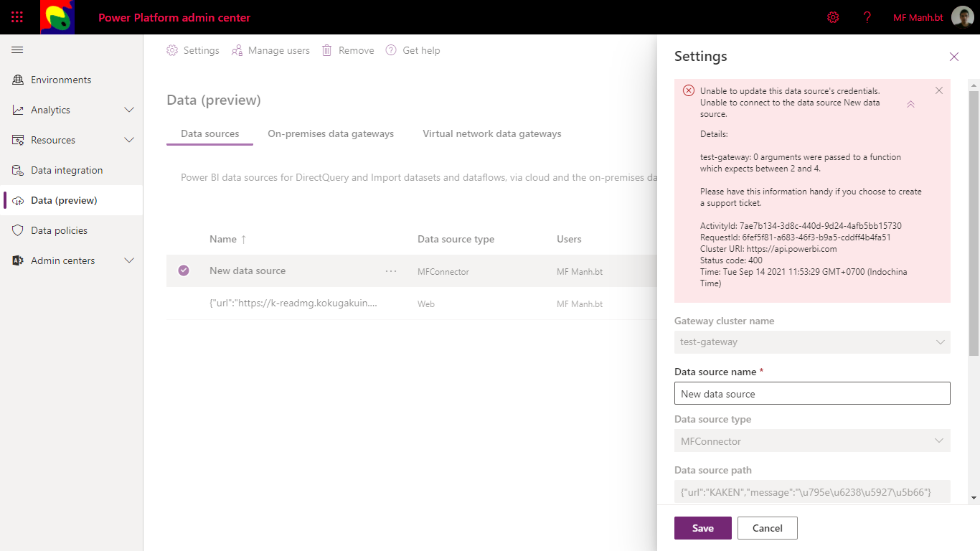Sort by Name column header
The width and height of the screenshot is (980, 551).
227,239
